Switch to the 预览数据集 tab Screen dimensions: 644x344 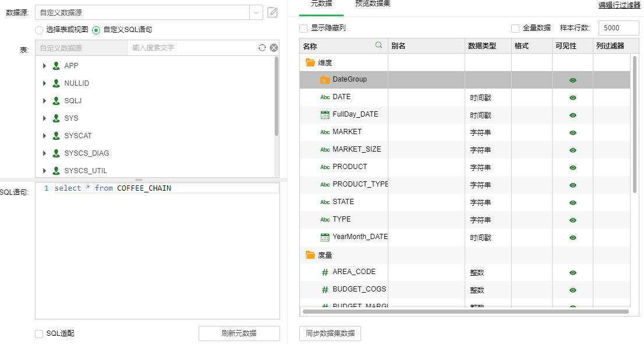(x=373, y=3)
